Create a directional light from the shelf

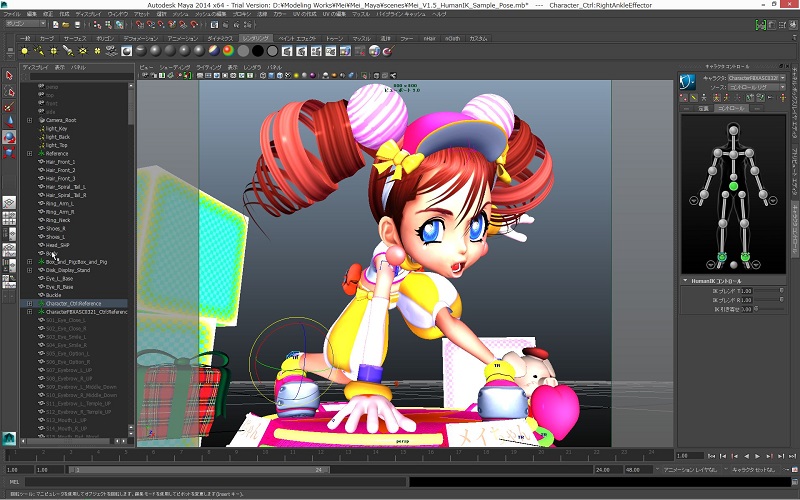tap(39, 51)
